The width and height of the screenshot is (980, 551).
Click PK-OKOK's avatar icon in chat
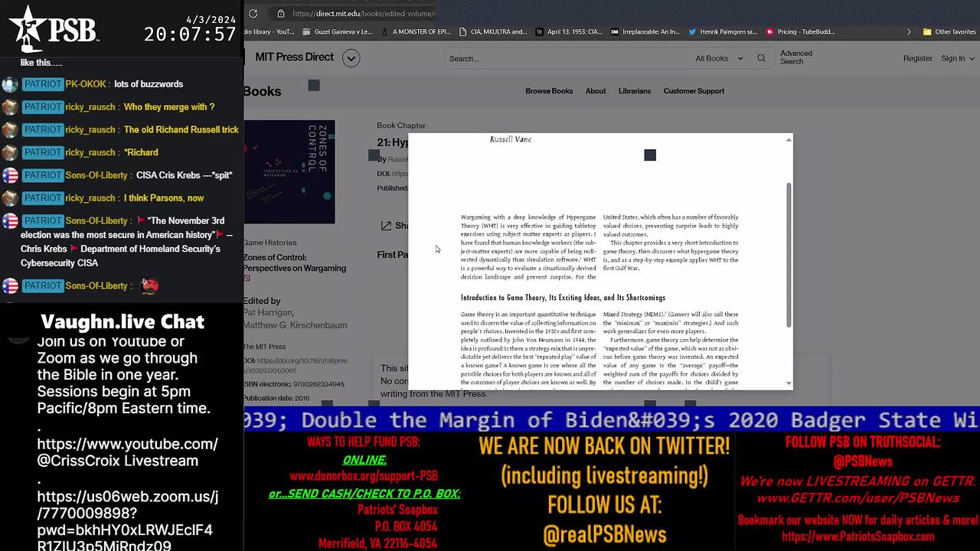coord(10,84)
